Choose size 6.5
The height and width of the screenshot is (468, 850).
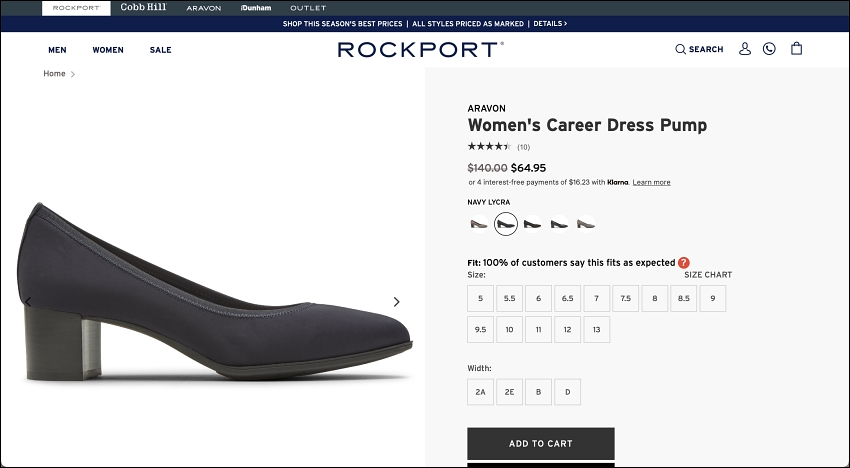click(x=567, y=298)
